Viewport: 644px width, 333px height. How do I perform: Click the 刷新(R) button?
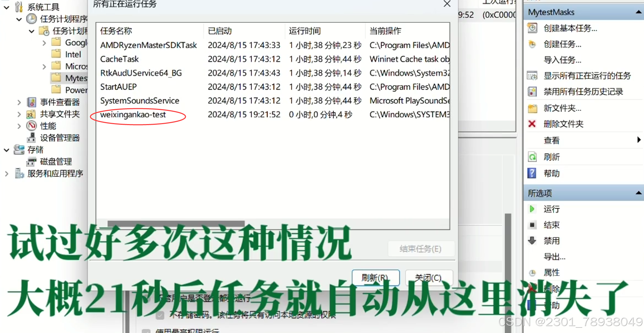pos(376,278)
